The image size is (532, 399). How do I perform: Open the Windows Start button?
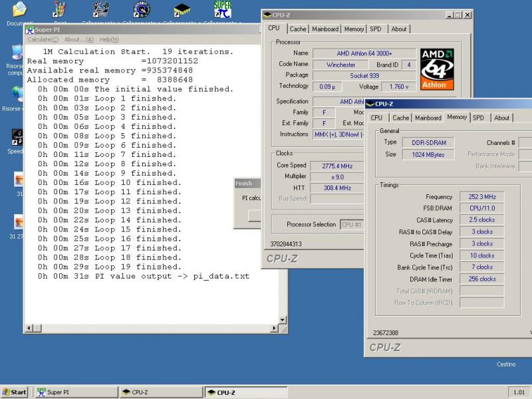tap(14, 392)
